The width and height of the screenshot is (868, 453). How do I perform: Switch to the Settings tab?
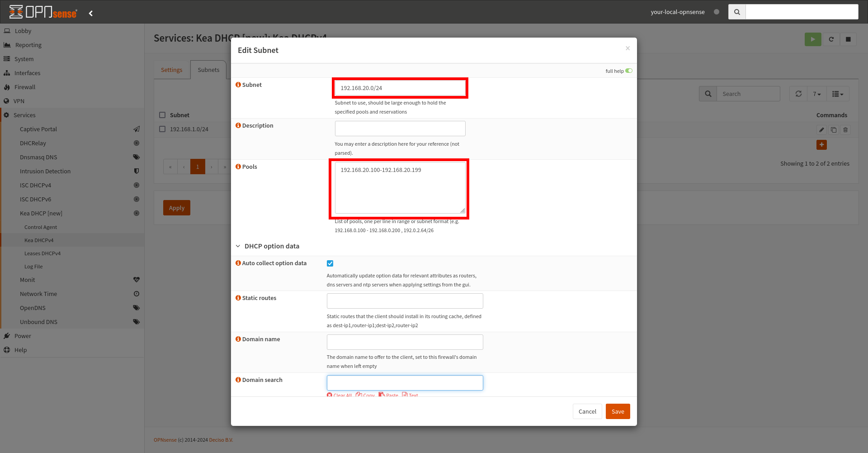click(x=172, y=70)
